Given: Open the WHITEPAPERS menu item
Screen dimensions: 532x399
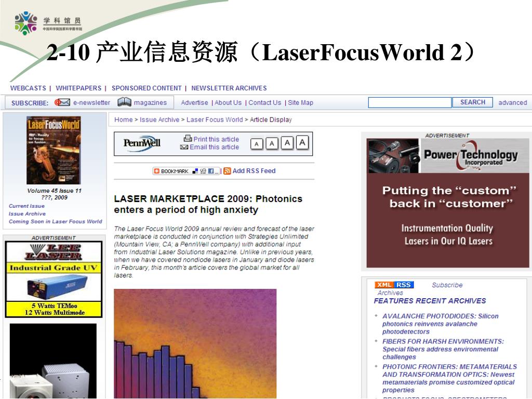Looking at the screenshot, I should (x=78, y=88).
